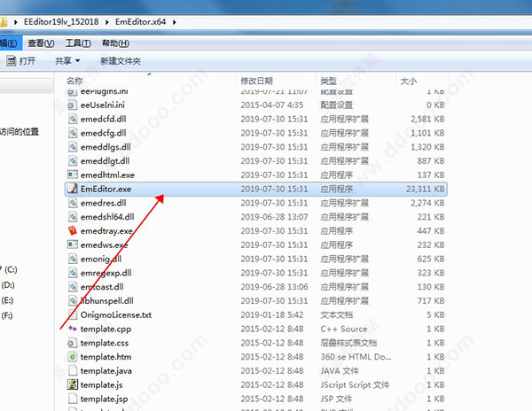Screen dimensions: 532x411
Task: Open the 工具(T) menu
Action: pos(78,43)
